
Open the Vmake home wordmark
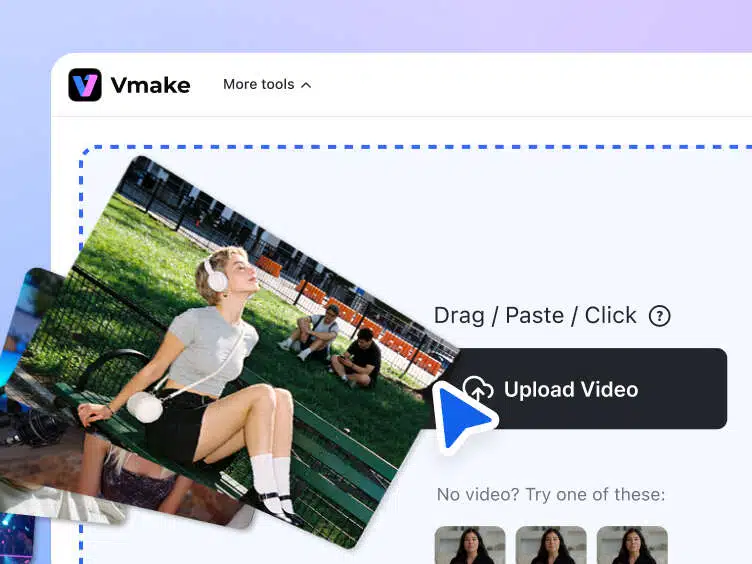point(151,85)
